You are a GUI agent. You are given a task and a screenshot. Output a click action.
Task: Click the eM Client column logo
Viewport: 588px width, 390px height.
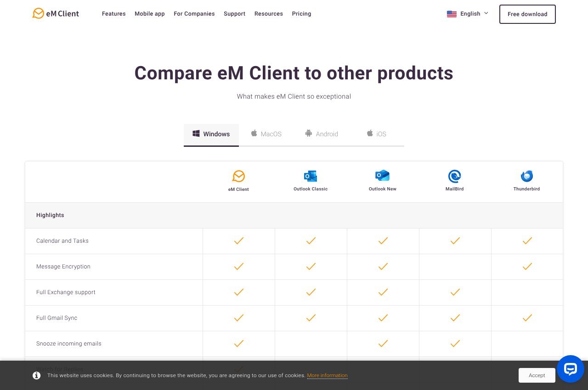coord(238,176)
